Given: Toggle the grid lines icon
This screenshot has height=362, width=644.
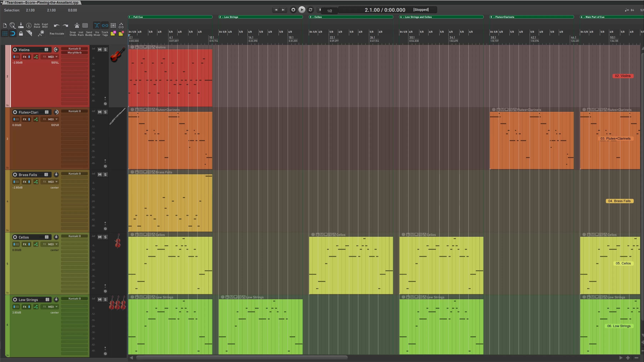Looking at the screenshot, I should pos(5,34).
